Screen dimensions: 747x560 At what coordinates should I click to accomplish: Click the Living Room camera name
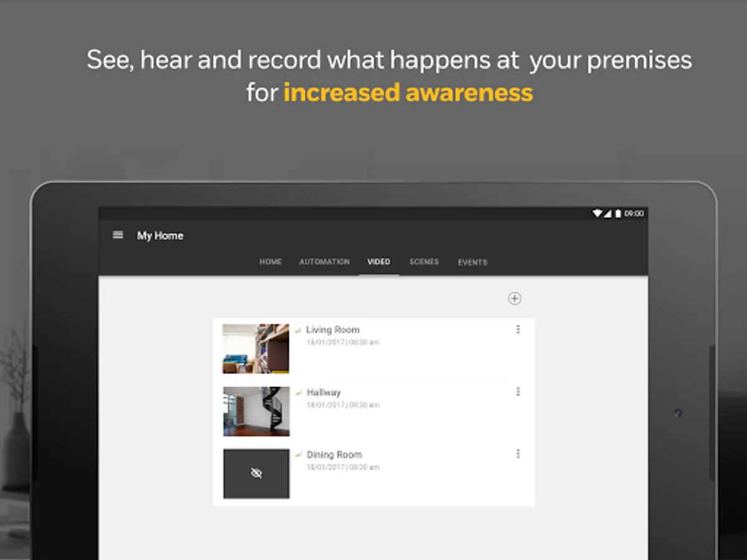pos(332,330)
